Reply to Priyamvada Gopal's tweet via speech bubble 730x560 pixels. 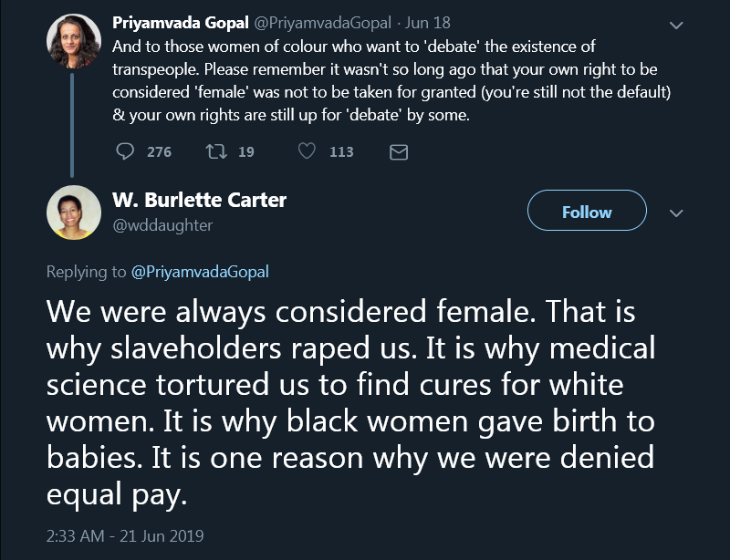(127, 151)
